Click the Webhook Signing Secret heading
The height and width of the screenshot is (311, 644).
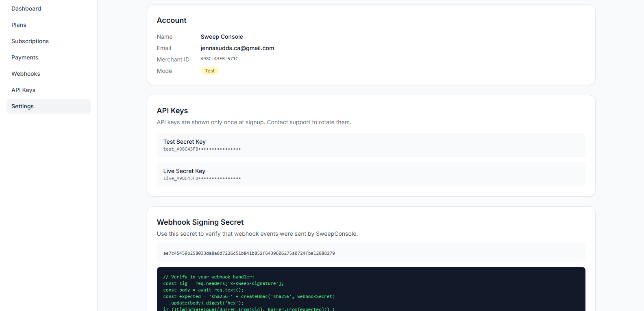200,222
